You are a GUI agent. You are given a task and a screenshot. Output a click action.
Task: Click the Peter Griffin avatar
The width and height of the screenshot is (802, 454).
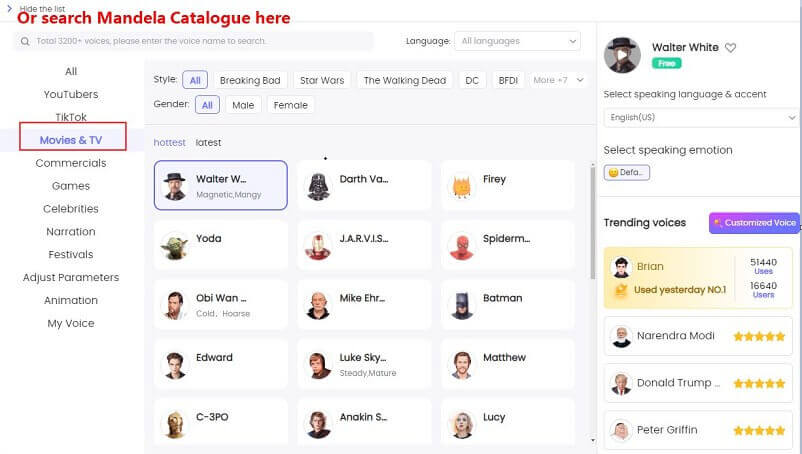pos(621,430)
